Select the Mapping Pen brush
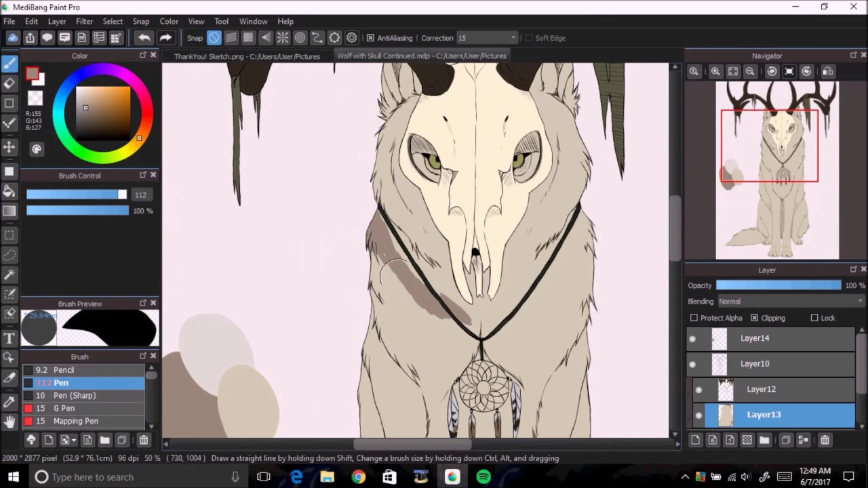The image size is (868, 488). [83, 422]
